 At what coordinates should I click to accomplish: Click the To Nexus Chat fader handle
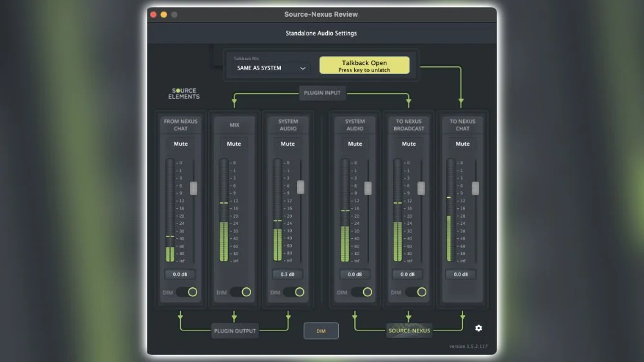[x=475, y=188]
